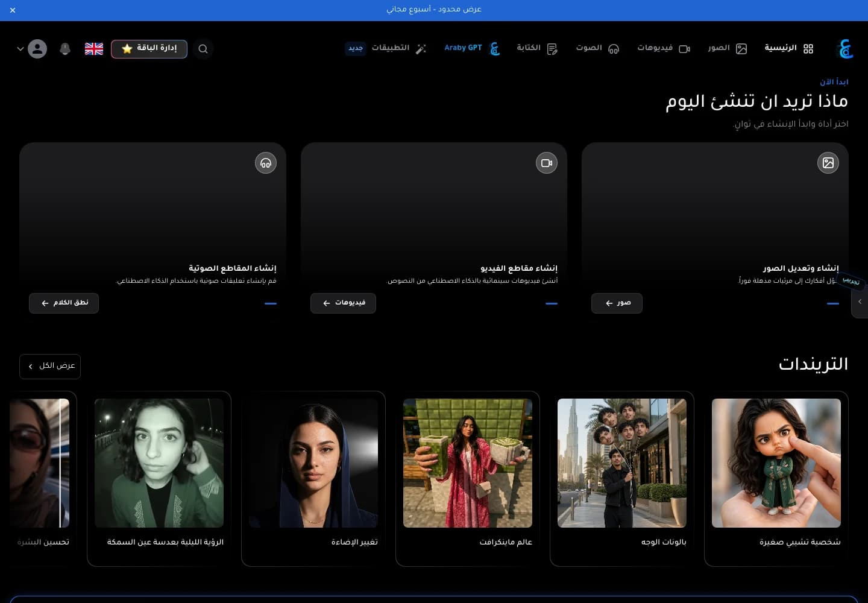Click the جديد badge next to apps
Image resolution: width=868 pixels, height=603 pixels.
click(356, 48)
